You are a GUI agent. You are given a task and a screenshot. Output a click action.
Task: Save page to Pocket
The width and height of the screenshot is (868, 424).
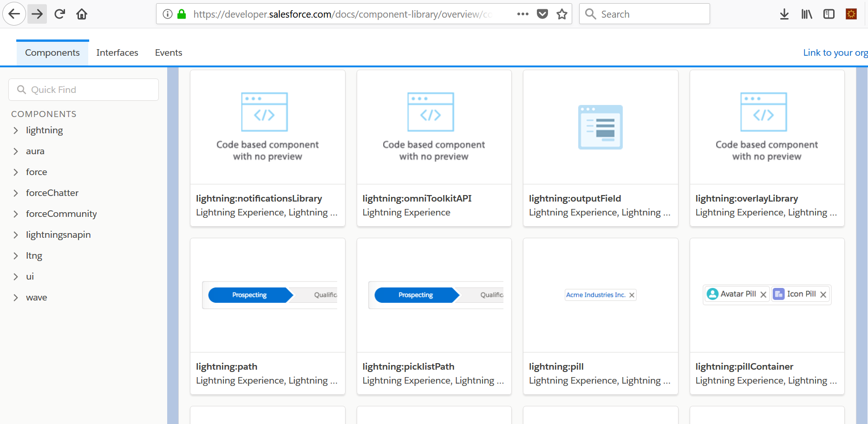click(x=542, y=14)
